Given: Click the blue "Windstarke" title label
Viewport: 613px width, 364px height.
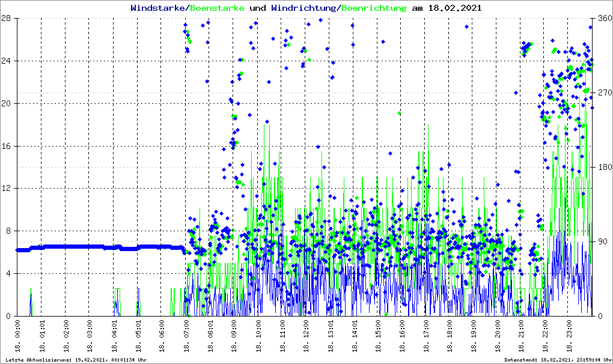Looking at the screenshot, I should tap(159, 8).
